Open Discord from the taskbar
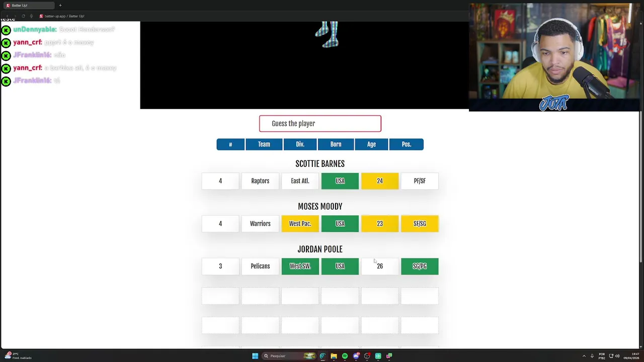The height and width of the screenshot is (362, 644). coord(356,356)
